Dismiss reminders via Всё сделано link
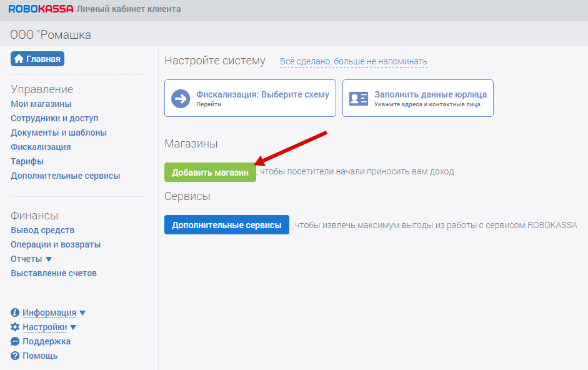This screenshot has height=370, width=588. click(x=353, y=61)
